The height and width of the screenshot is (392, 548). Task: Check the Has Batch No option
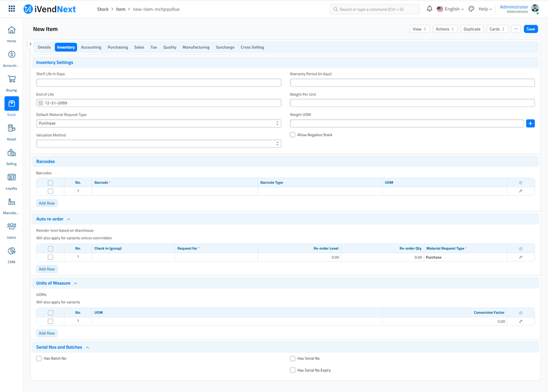(39, 358)
